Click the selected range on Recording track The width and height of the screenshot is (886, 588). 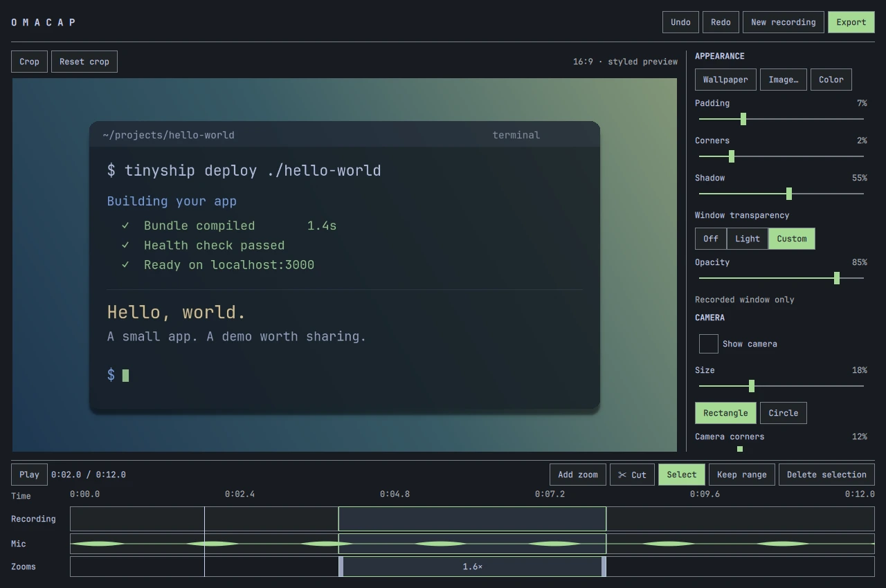coord(472,519)
